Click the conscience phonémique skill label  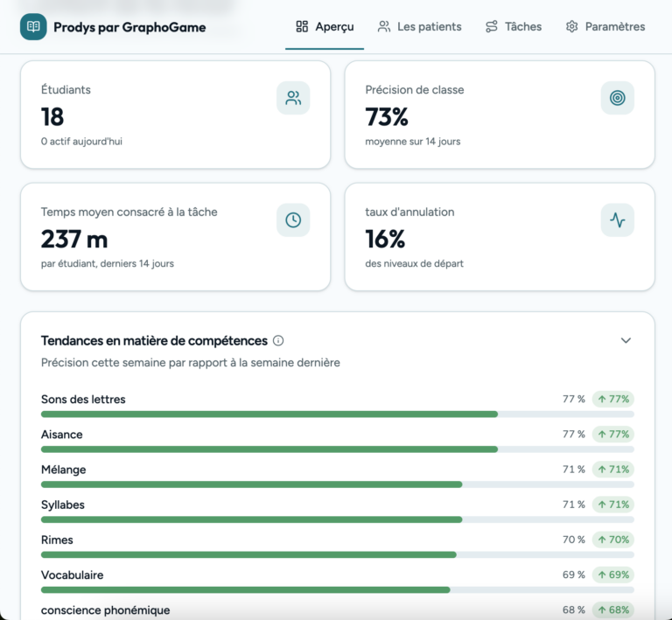(x=105, y=610)
